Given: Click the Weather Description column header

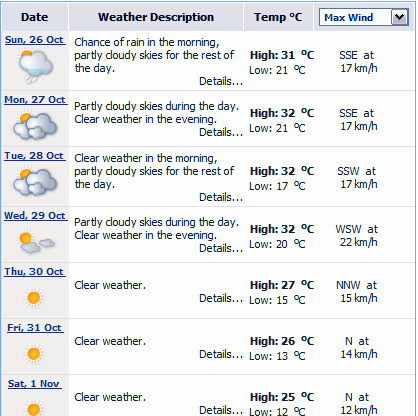Looking at the screenshot, I should tap(156, 17).
